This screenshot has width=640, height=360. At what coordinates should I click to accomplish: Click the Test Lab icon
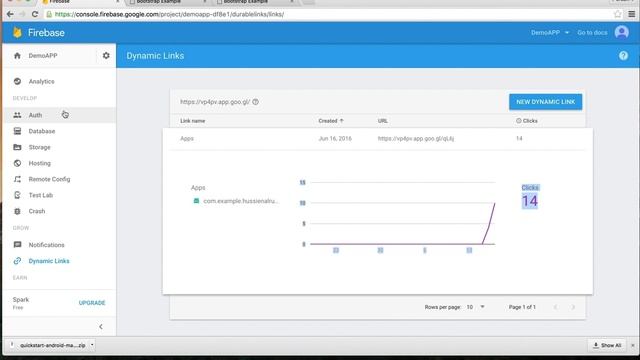click(x=17, y=195)
